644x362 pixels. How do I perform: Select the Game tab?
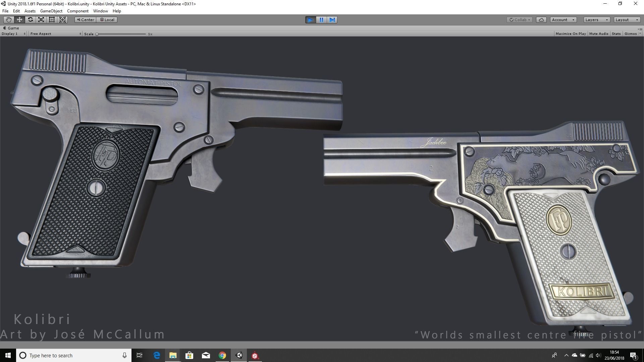coord(11,28)
